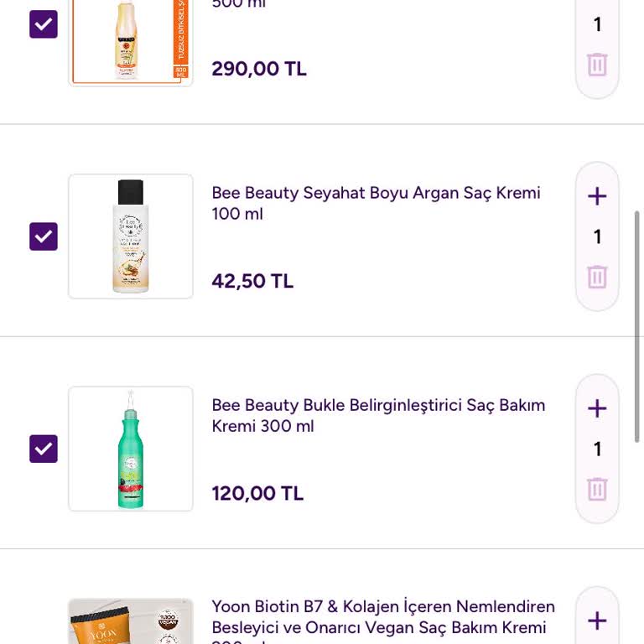The image size is (644, 644).
Task: View the Argan Saç Kremi bottle image
Action: coord(131,236)
